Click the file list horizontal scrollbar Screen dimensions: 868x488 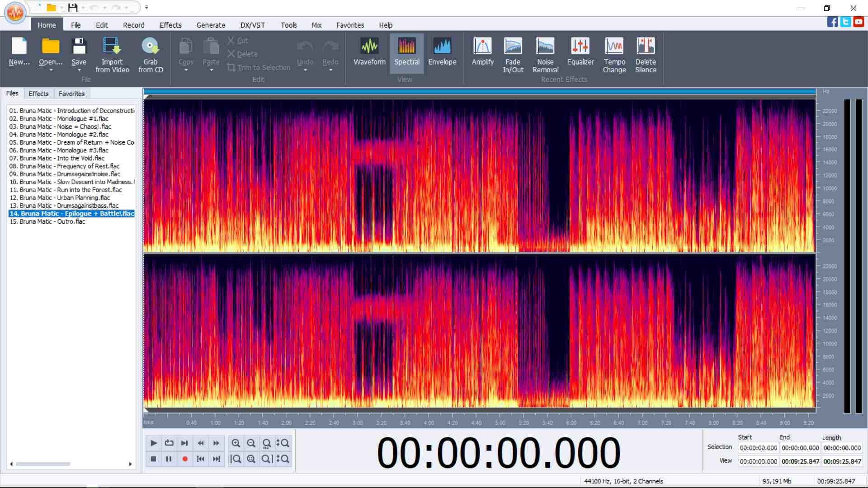(x=43, y=464)
